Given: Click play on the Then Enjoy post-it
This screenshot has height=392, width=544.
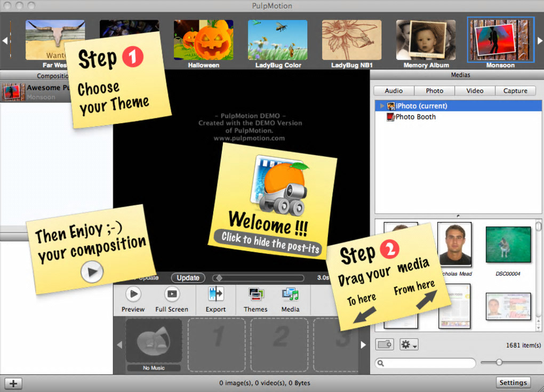Looking at the screenshot, I should point(92,271).
